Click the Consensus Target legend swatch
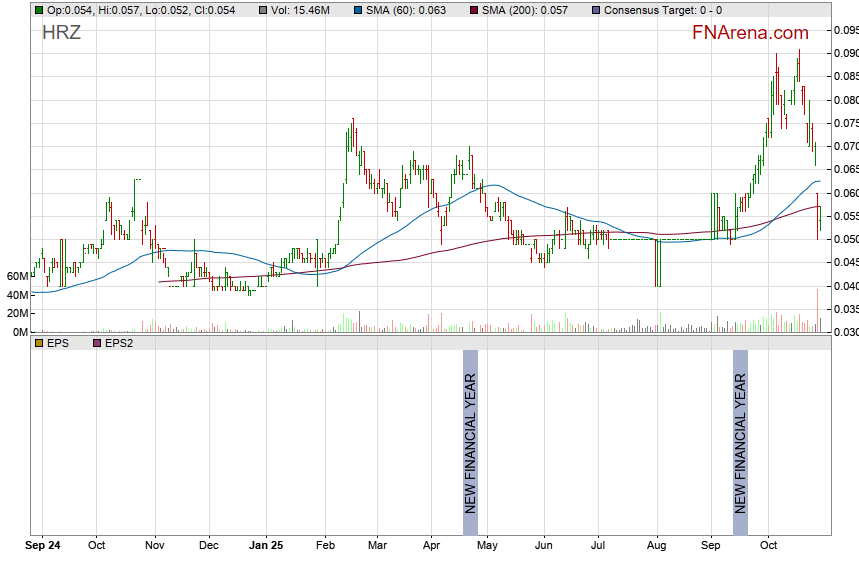 597,9
